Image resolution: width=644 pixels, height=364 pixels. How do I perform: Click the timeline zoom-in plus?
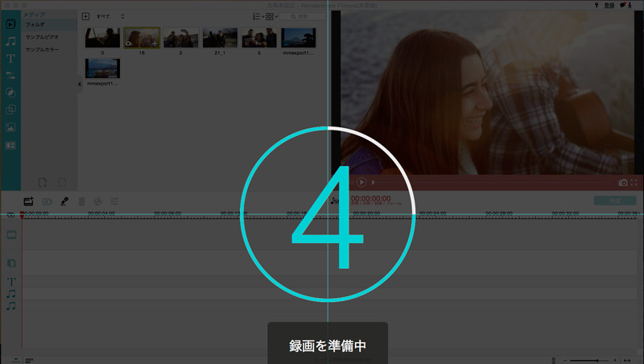(615, 360)
